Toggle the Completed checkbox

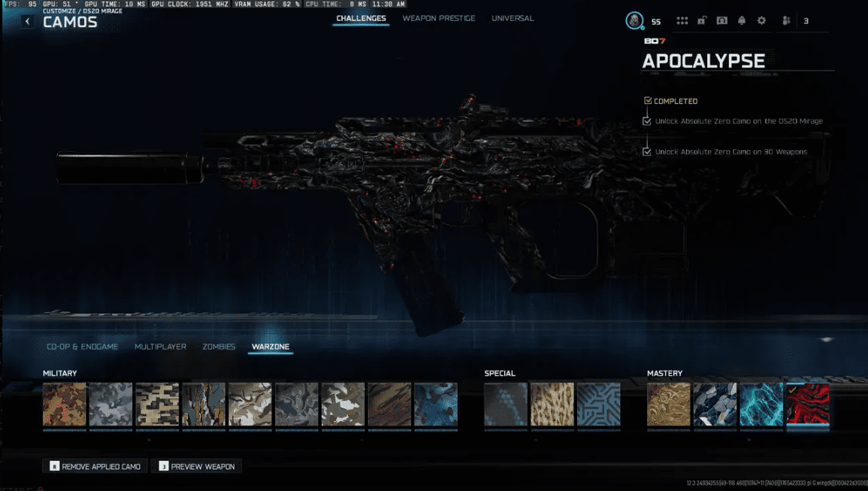coord(648,101)
